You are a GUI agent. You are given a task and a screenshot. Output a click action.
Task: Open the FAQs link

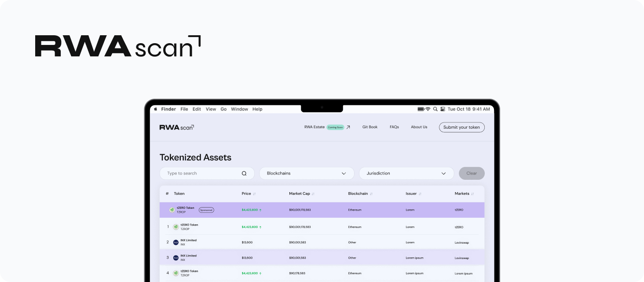point(394,127)
